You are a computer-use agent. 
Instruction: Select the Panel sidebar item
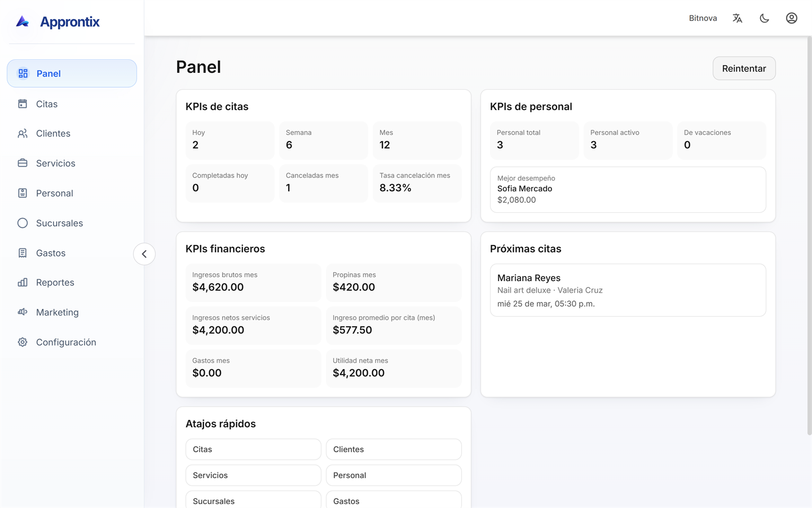[x=72, y=73]
